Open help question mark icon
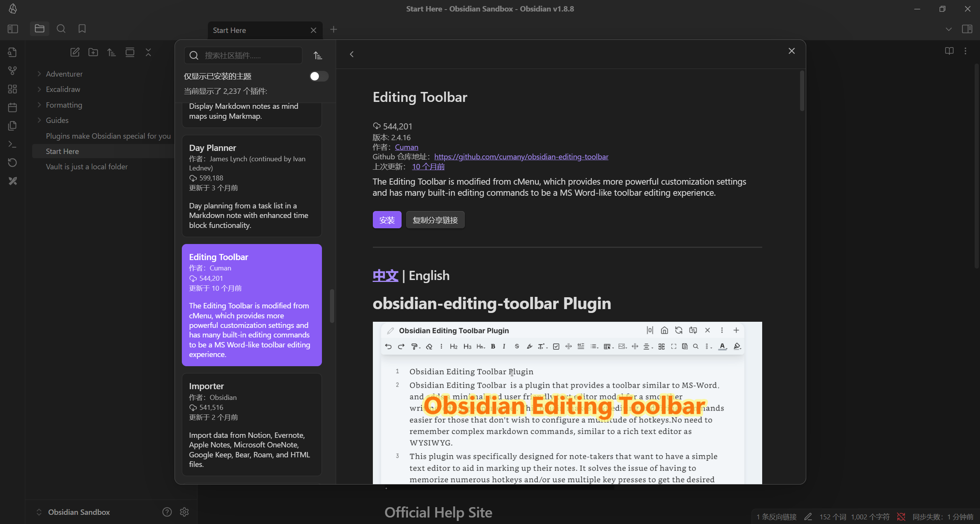This screenshot has width=980, height=524. click(x=167, y=512)
